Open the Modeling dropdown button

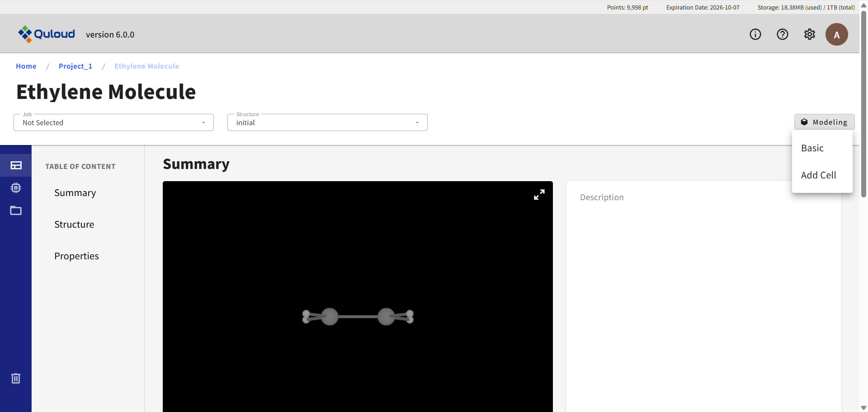point(824,122)
